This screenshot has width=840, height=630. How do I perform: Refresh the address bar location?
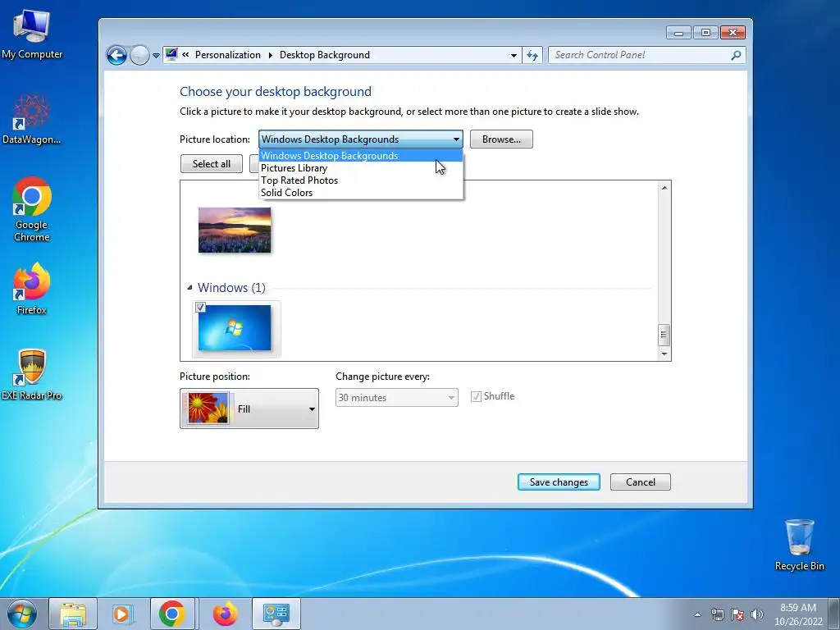click(x=532, y=55)
